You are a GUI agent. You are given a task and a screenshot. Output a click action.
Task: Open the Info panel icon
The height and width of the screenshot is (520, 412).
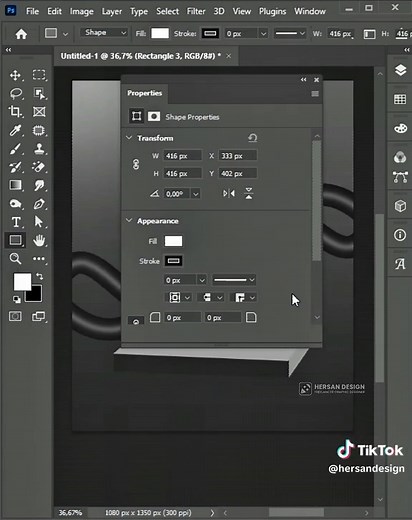click(400, 235)
